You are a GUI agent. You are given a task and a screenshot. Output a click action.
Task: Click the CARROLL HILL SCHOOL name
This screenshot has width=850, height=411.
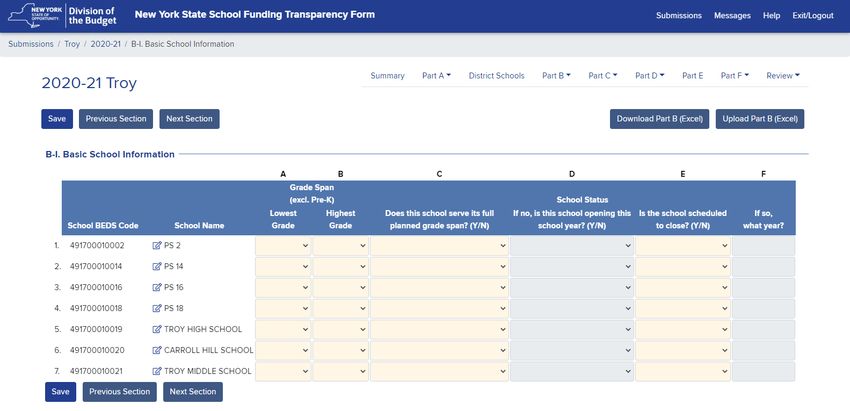coord(209,350)
